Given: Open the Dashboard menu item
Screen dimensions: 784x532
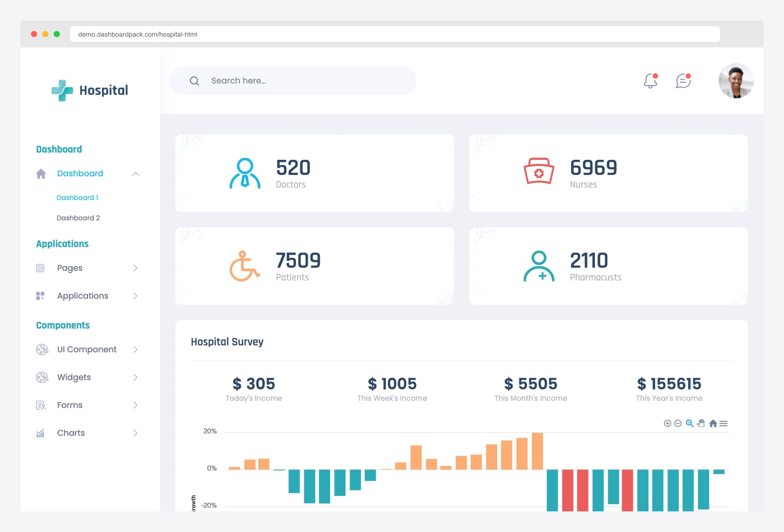Looking at the screenshot, I should coord(80,174).
